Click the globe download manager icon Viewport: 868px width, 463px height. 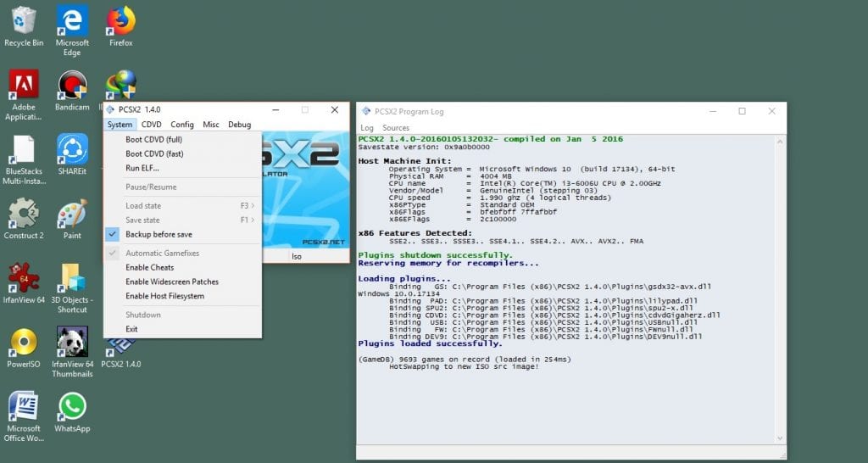click(x=121, y=84)
